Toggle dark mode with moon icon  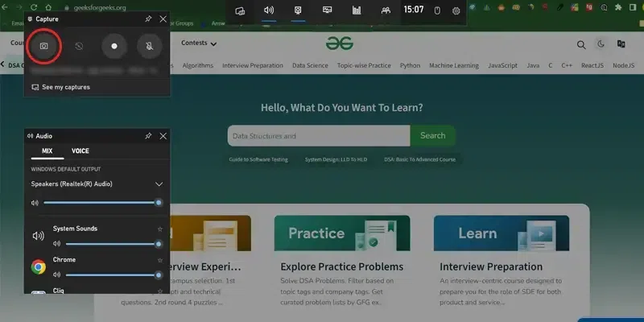click(x=601, y=44)
